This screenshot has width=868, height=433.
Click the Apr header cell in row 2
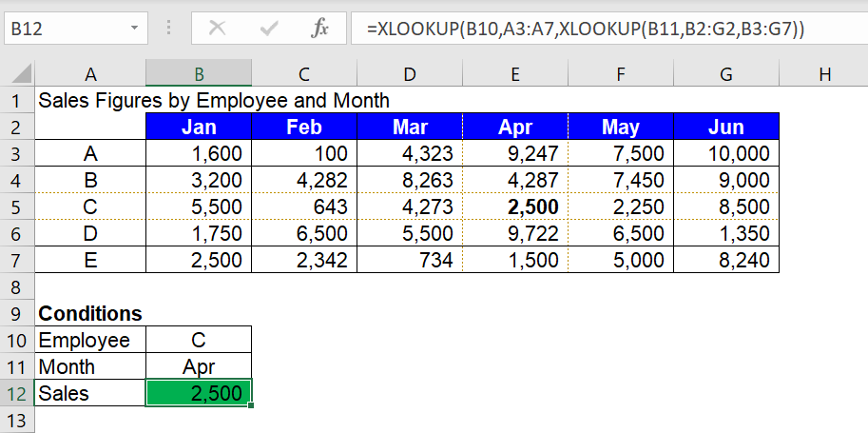[515, 127]
